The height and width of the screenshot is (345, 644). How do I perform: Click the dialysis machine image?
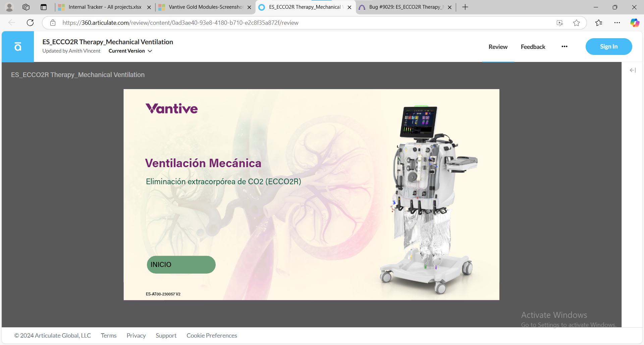pos(429,200)
